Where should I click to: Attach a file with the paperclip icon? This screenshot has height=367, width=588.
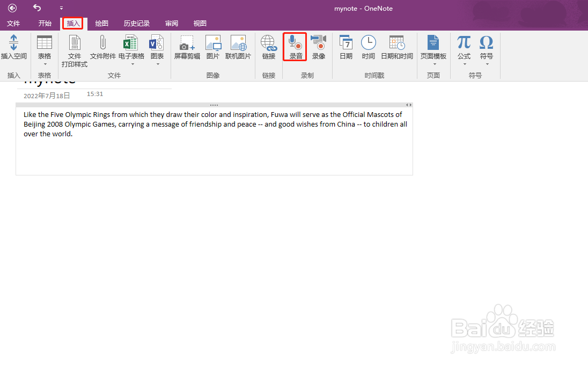click(x=103, y=47)
